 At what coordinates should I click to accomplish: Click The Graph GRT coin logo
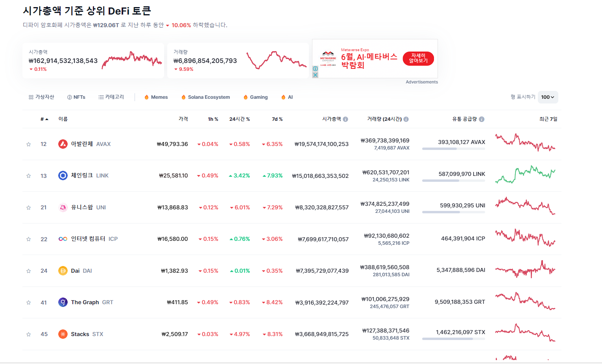[63, 302]
